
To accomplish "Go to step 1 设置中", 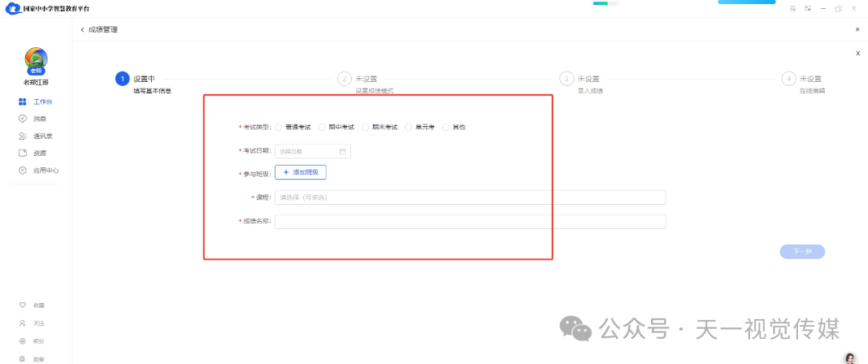I will (x=122, y=79).
